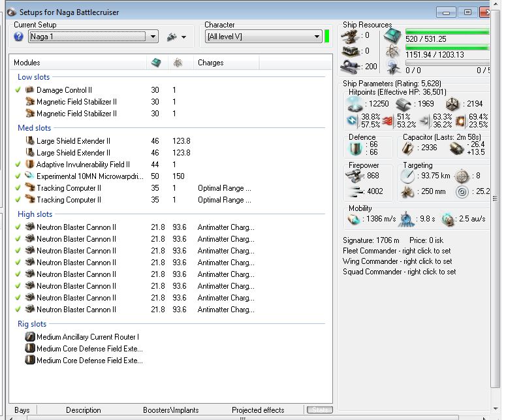This screenshot has height=420, width=506.
Task: Click the targeting range icon showing 93.75 km
Action: 407,176
